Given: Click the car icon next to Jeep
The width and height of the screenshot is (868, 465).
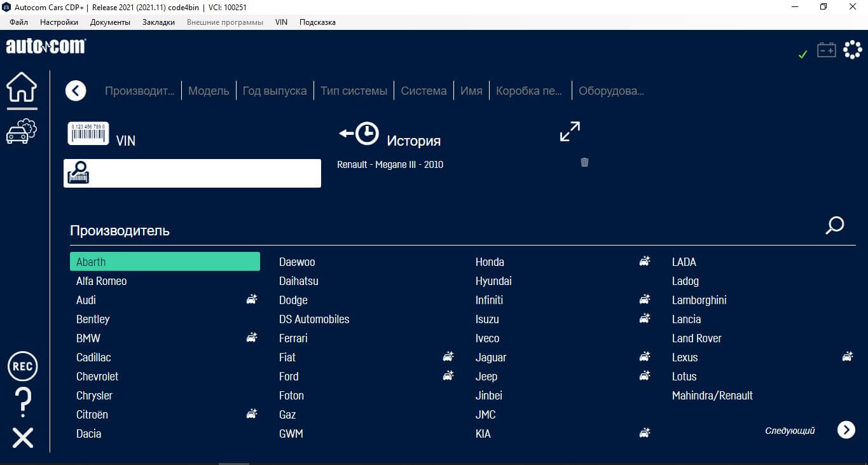Looking at the screenshot, I should pos(645,375).
